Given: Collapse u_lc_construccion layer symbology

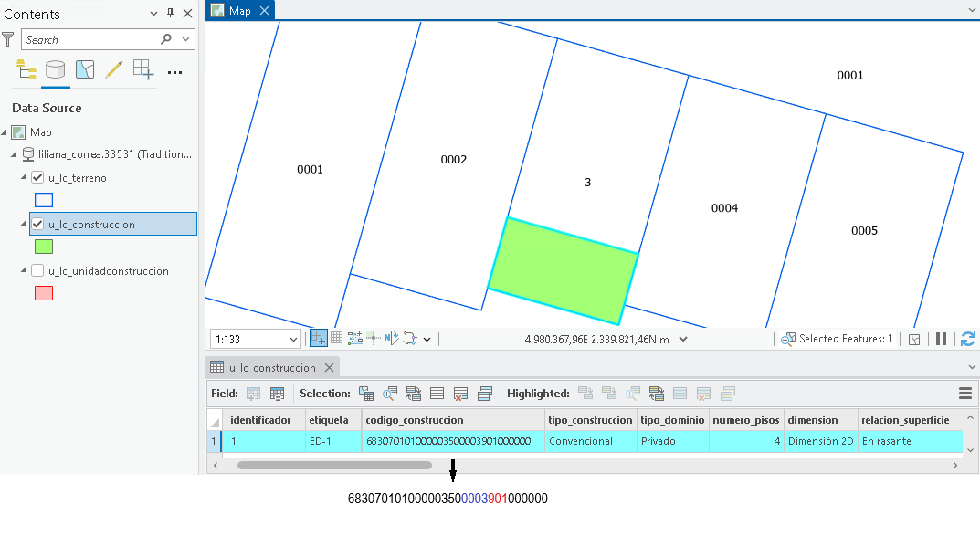Looking at the screenshot, I should click(x=24, y=223).
